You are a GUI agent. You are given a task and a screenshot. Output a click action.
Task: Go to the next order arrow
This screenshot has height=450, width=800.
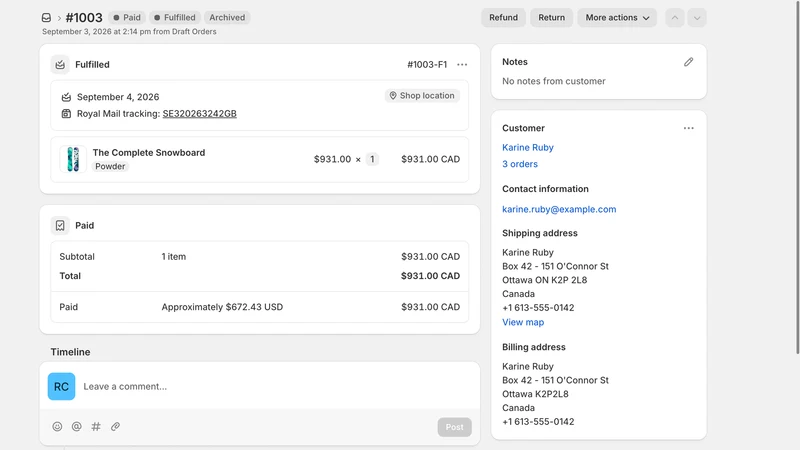(x=697, y=18)
